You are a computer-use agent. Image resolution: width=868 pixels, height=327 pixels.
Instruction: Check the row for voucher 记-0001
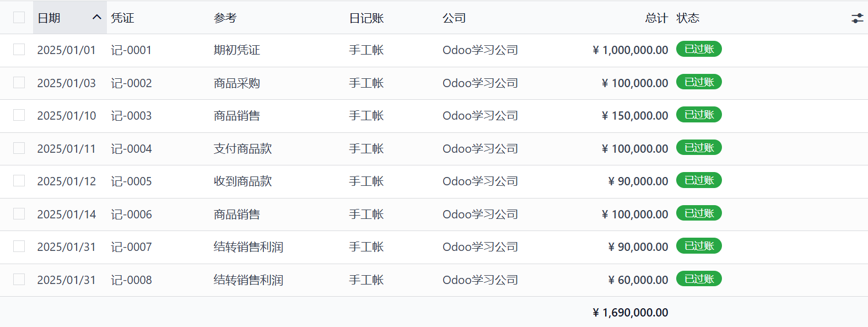[x=19, y=50]
